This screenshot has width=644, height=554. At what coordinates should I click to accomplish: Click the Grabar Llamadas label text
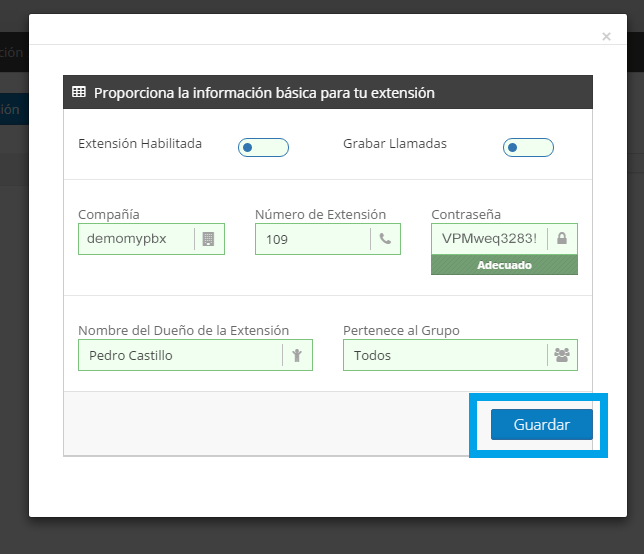[395, 143]
